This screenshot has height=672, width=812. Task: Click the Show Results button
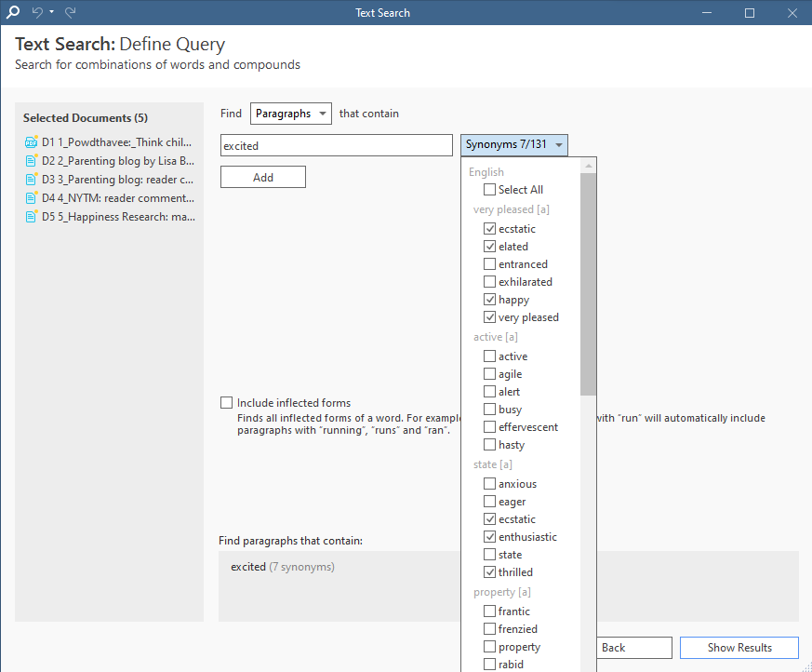tap(739, 648)
